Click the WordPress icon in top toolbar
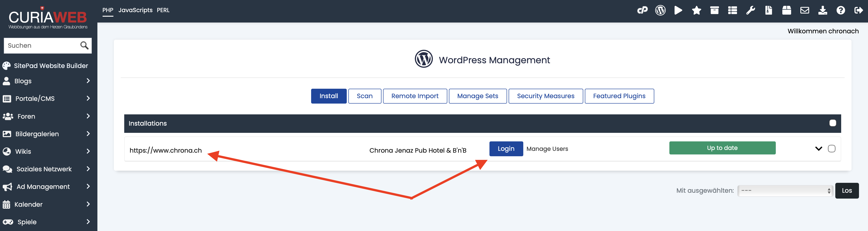This screenshot has height=231, width=868. [660, 10]
